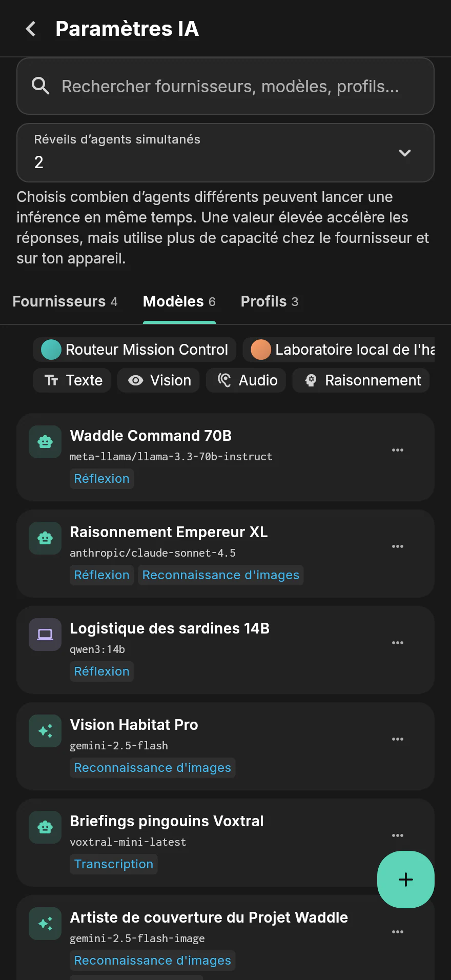The width and height of the screenshot is (451, 980).
Task: Toggle the Audio filter chip
Action: [246, 380]
